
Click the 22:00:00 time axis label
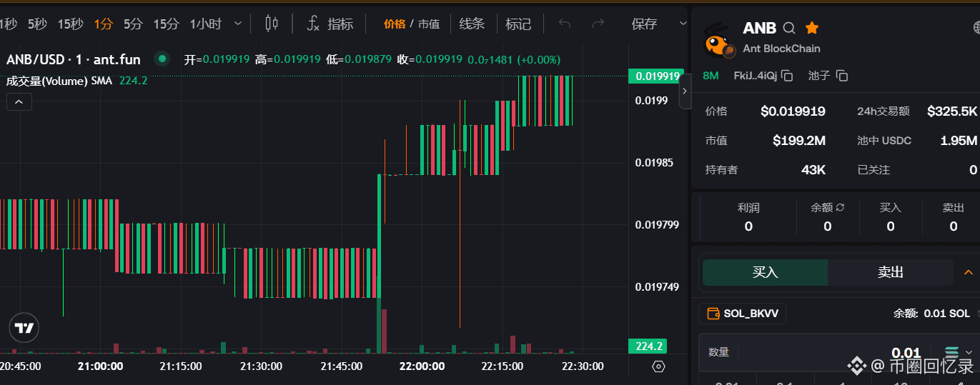(x=422, y=366)
